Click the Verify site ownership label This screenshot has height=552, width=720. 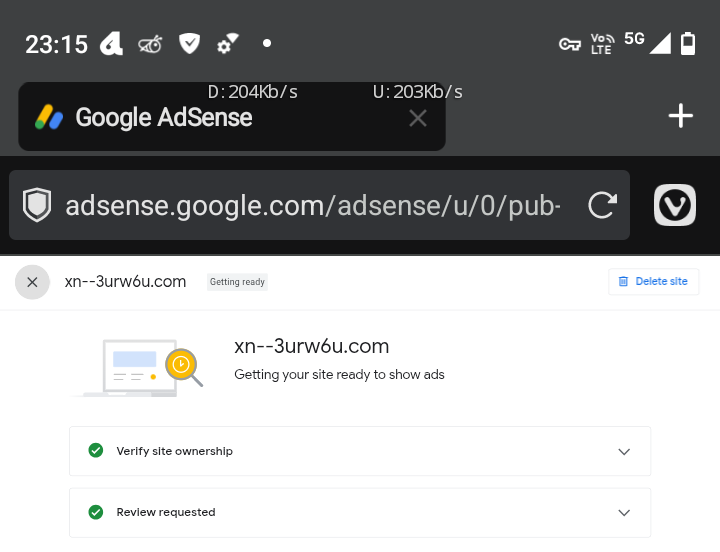click(x=174, y=452)
